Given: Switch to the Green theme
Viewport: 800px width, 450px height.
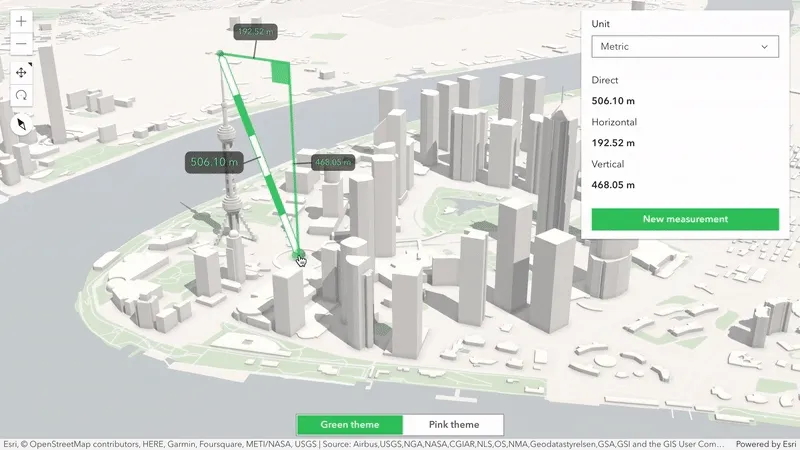Looking at the screenshot, I should pyautogui.click(x=350, y=425).
